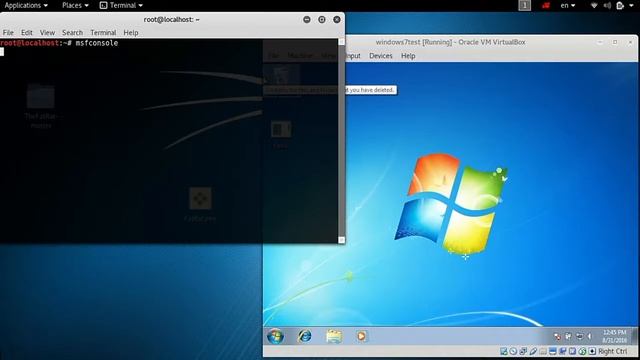The image size is (640, 360).
Task: Expand system menu arrow in top panel
Action: coord(631,6)
